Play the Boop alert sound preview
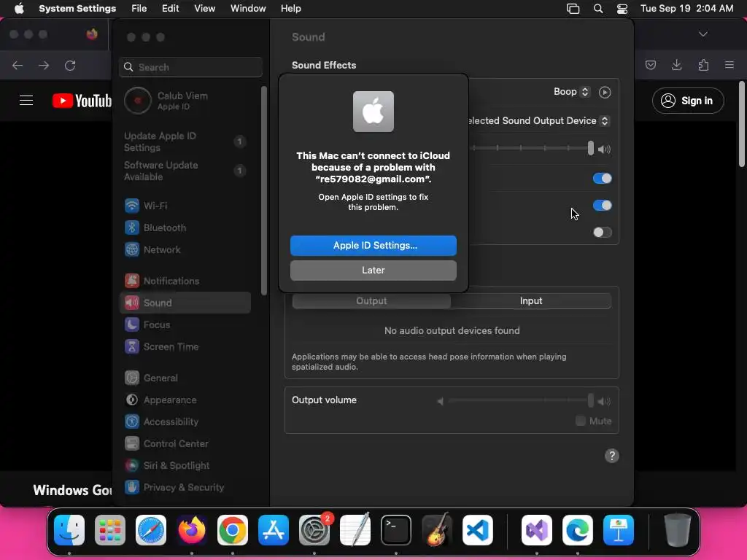Image resolution: width=747 pixels, height=560 pixels. (605, 93)
